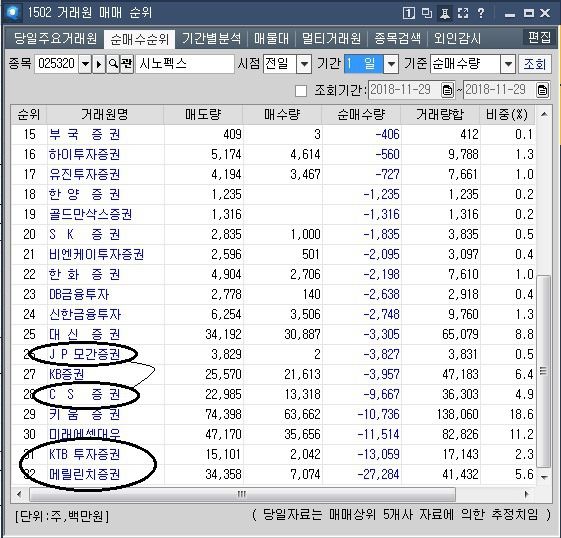Select the KB증권 row
561x538 pixels.
(273, 375)
